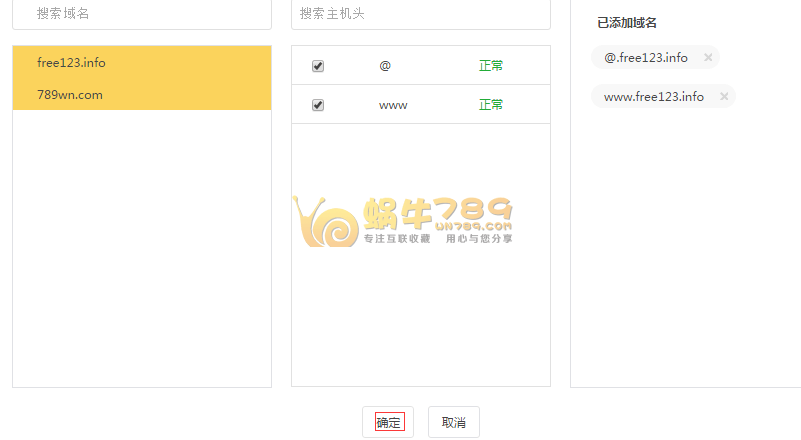
Task: Click 正常 status in the @ row
Action: pos(491,66)
